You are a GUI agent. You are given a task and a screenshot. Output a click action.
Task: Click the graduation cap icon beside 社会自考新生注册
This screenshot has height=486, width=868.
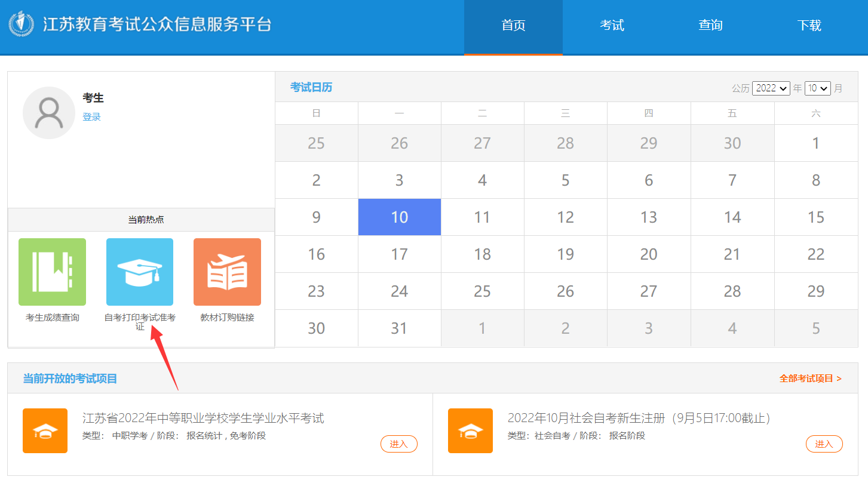(x=470, y=430)
